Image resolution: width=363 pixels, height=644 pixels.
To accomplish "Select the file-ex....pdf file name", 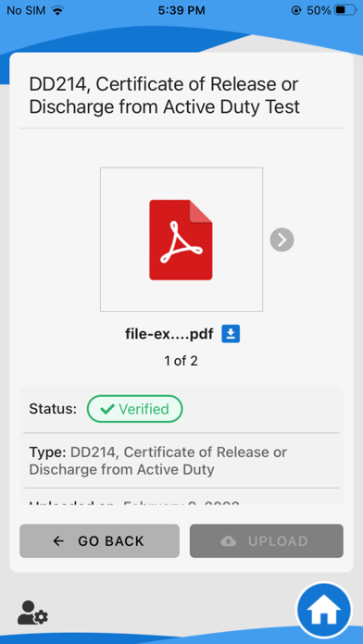I will (x=169, y=334).
